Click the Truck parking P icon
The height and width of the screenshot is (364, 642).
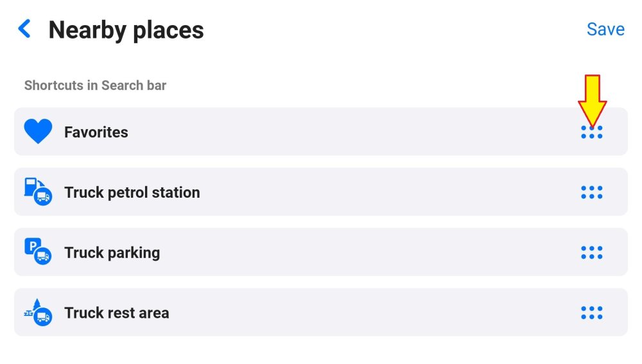click(38, 252)
